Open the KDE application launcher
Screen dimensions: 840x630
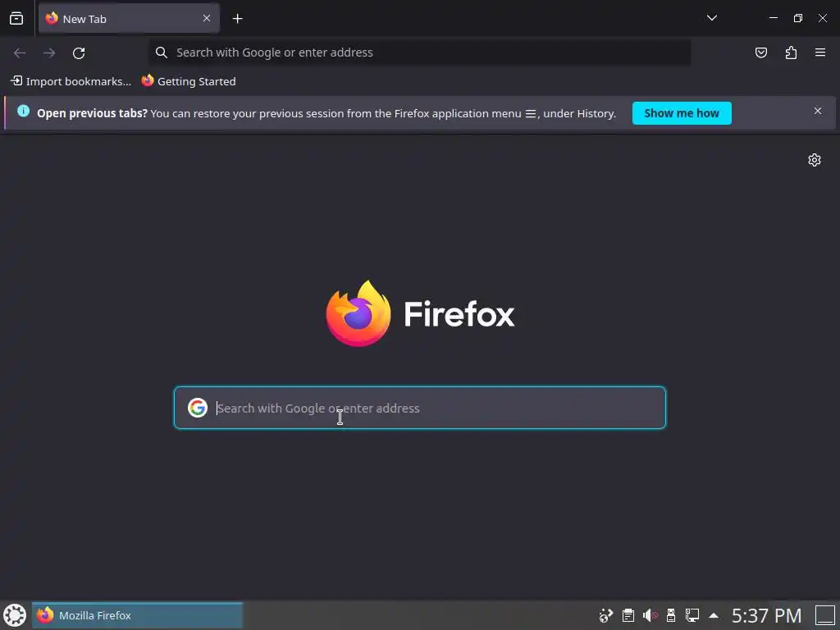coord(15,615)
